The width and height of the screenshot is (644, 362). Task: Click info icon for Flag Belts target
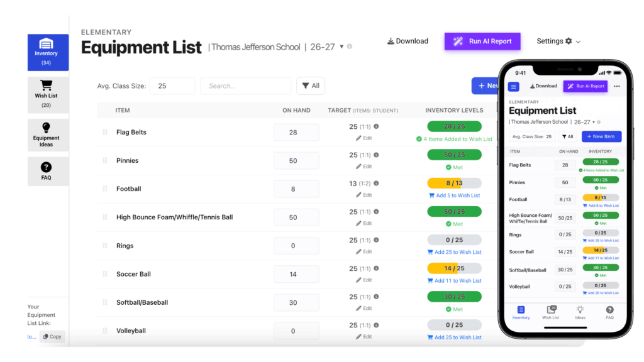pyautogui.click(x=376, y=126)
